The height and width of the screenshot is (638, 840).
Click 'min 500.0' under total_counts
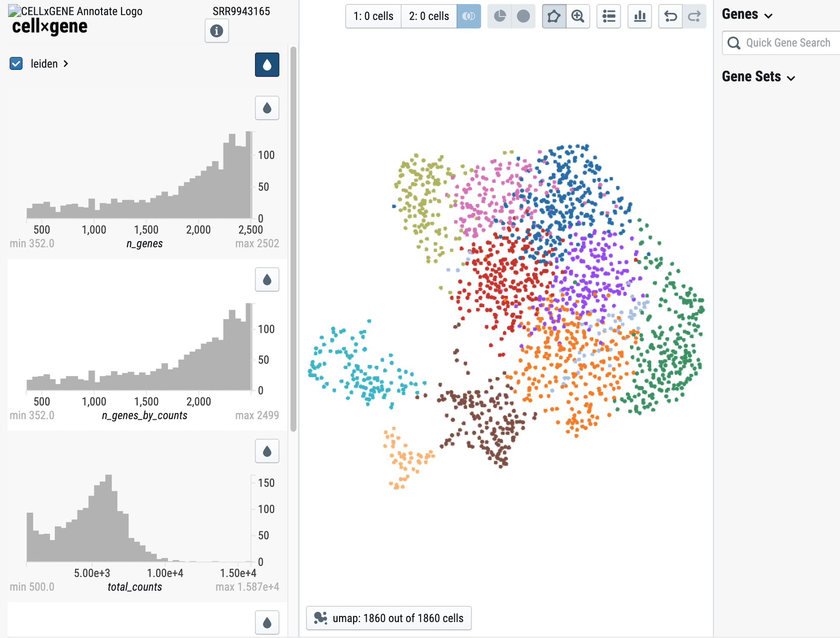(x=32, y=587)
